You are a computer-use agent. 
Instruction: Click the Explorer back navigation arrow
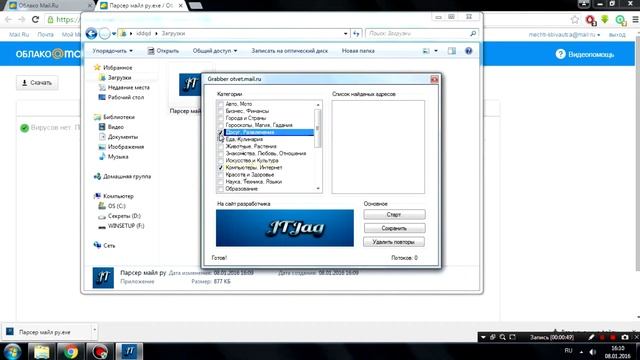click(91, 33)
